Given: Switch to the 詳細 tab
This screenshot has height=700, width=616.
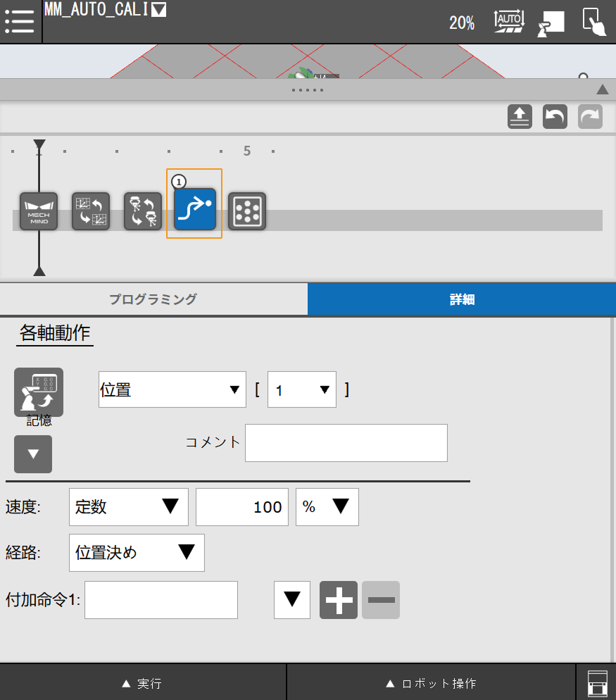Looking at the screenshot, I should coord(462,299).
